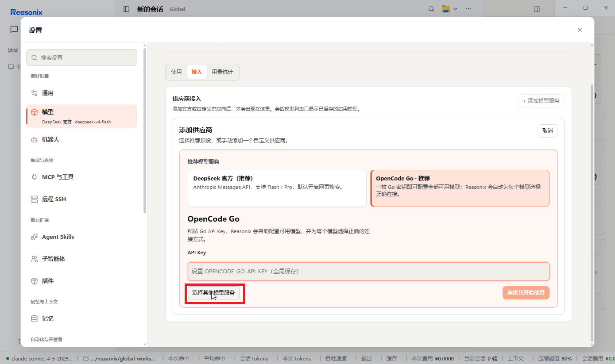Open the 机器人 robot settings
Image resolution: width=615 pixels, height=364 pixels.
[81, 139]
